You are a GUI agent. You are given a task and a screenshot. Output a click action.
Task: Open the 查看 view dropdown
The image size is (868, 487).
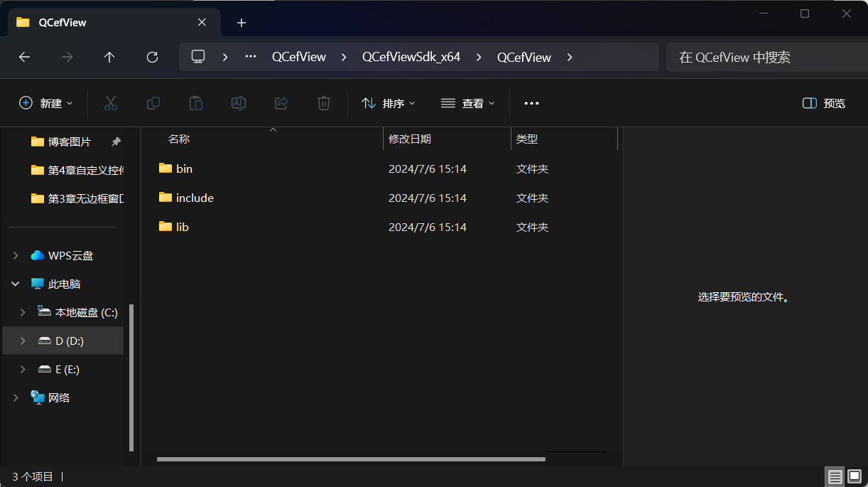tap(467, 103)
